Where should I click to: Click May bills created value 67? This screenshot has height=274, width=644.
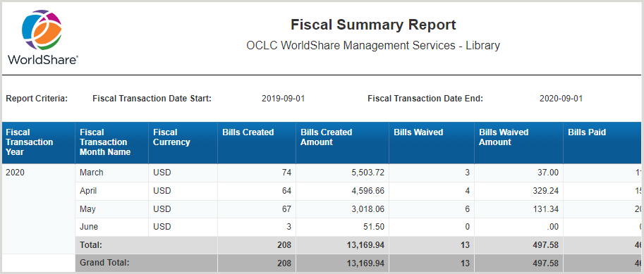[x=286, y=208]
